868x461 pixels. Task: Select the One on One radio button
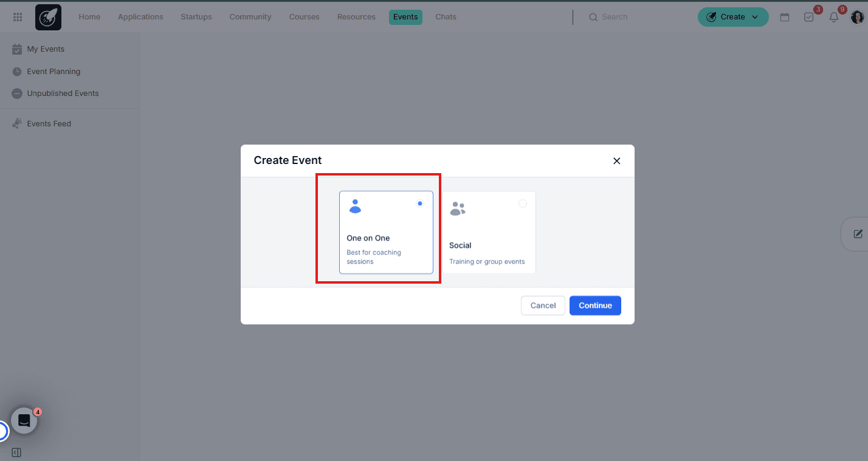point(419,204)
